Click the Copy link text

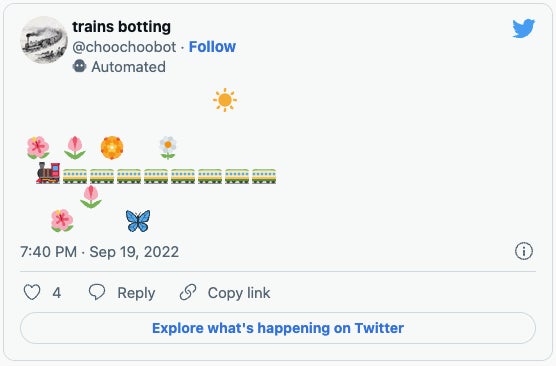click(x=239, y=293)
